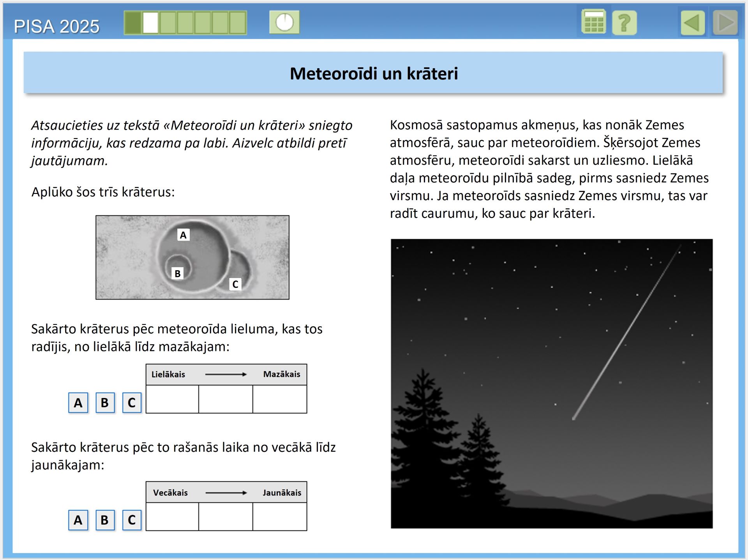Click the timer clock icon

(x=284, y=22)
